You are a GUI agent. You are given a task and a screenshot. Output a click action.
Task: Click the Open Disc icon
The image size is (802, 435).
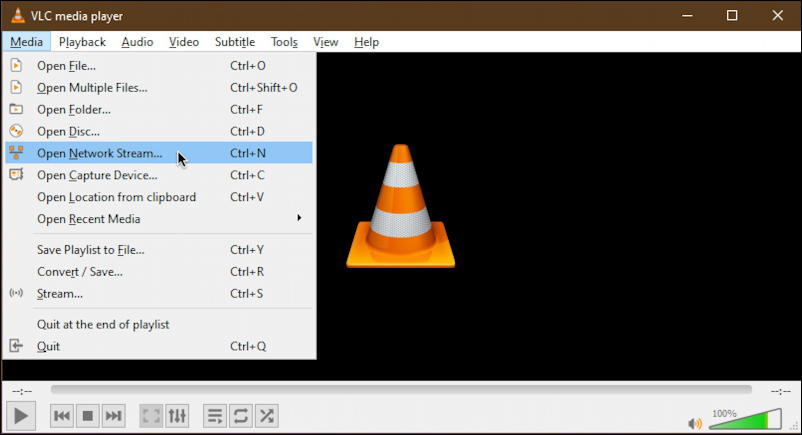[x=16, y=131]
